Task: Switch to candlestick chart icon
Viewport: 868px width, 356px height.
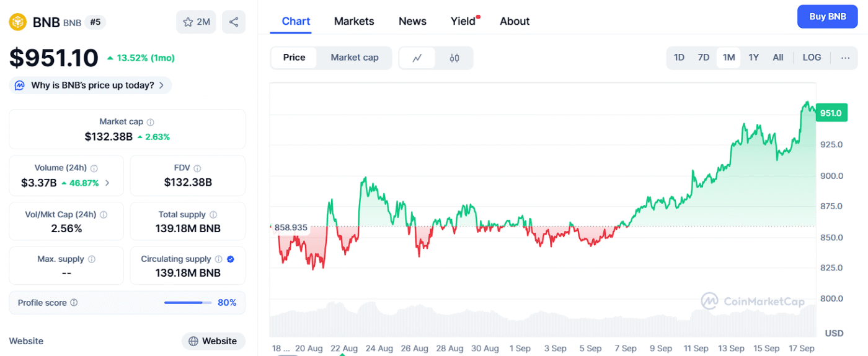Action: tap(454, 58)
